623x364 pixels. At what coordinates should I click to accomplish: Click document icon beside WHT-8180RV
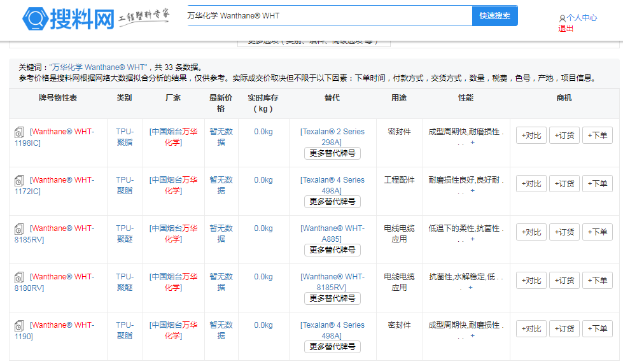coord(20,277)
